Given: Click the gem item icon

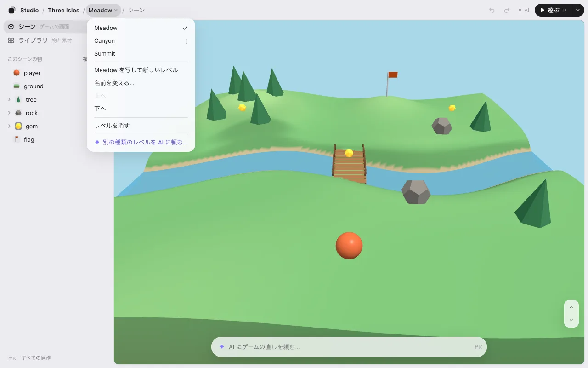Looking at the screenshot, I should 18,126.
